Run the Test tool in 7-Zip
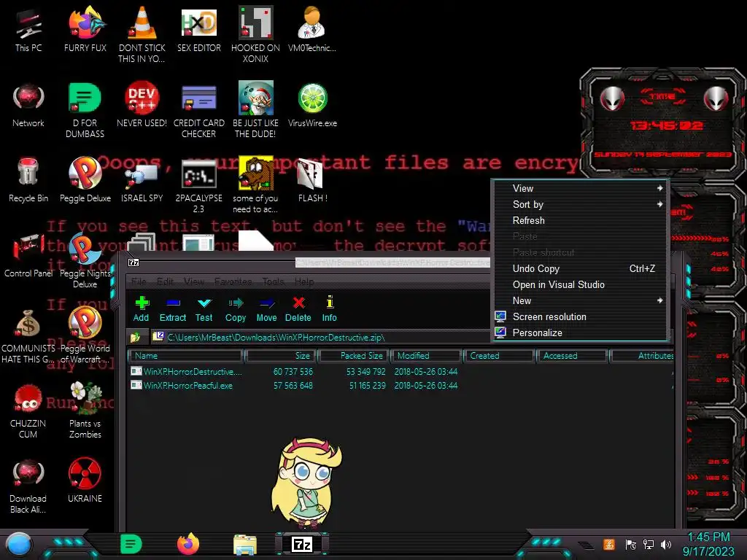747x560 pixels. click(204, 309)
